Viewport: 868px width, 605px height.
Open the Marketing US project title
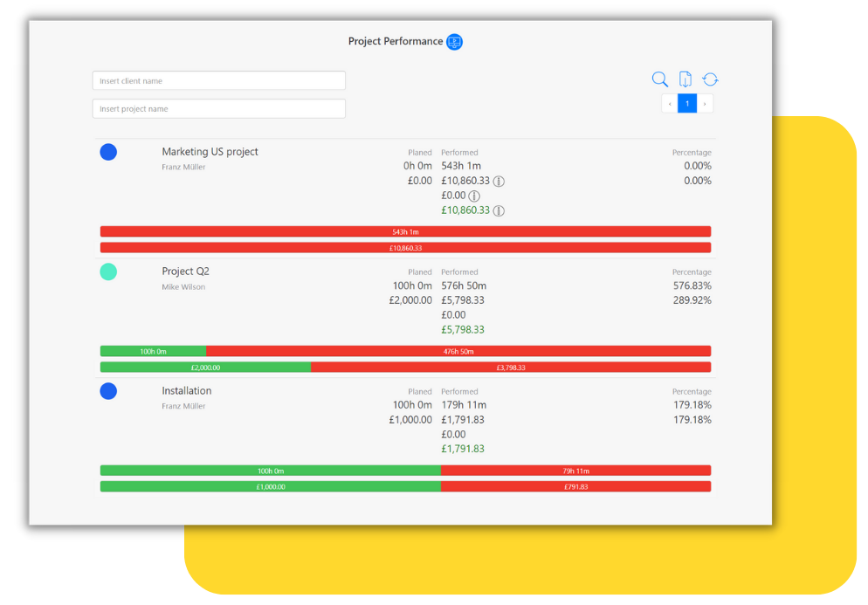[210, 152]
